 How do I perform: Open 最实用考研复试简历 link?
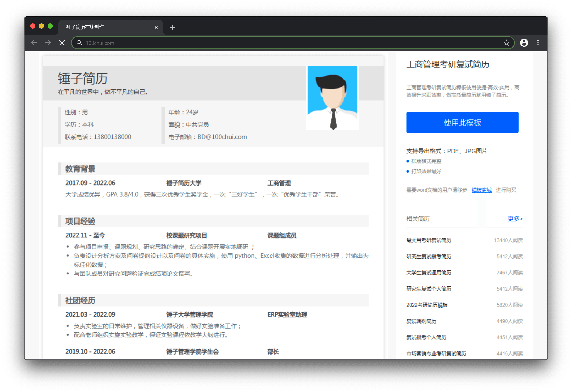coord(429,240)
